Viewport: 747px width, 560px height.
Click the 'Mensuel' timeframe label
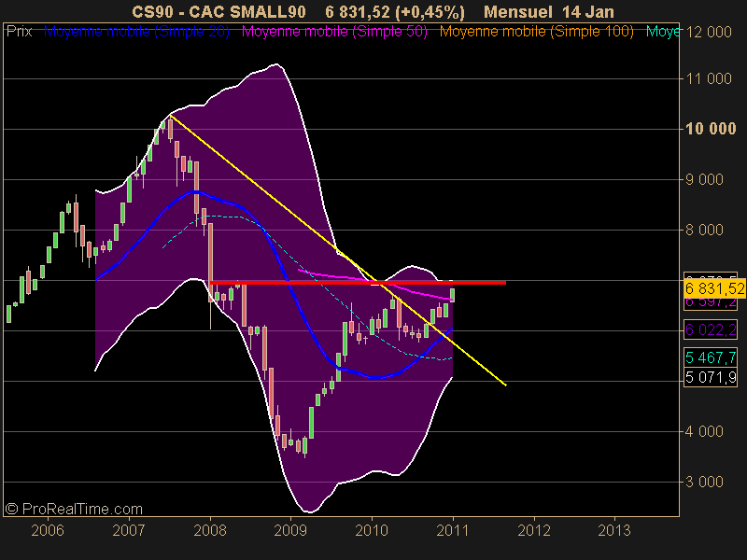[x=519, y=12]
